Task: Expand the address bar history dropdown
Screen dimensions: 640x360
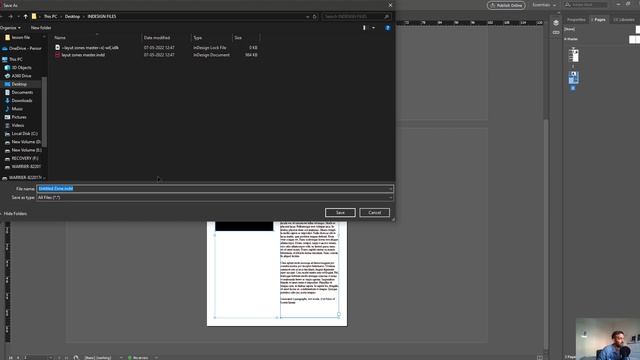Action: pos(307,17)
